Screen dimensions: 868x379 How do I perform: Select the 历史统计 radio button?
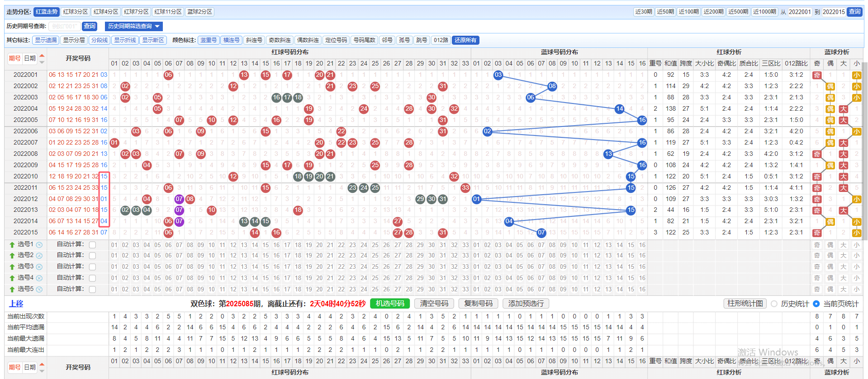774,304
